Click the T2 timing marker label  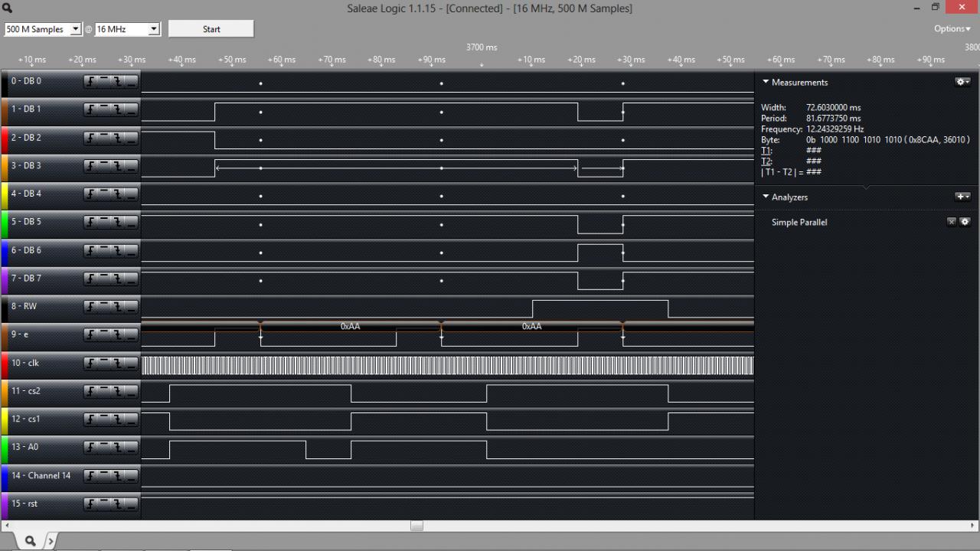[x=766, y=161]
